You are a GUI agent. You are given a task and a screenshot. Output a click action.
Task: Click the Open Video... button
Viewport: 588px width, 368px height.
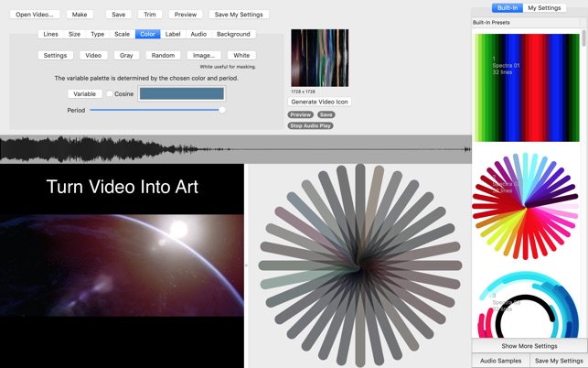tap(35, 15)
